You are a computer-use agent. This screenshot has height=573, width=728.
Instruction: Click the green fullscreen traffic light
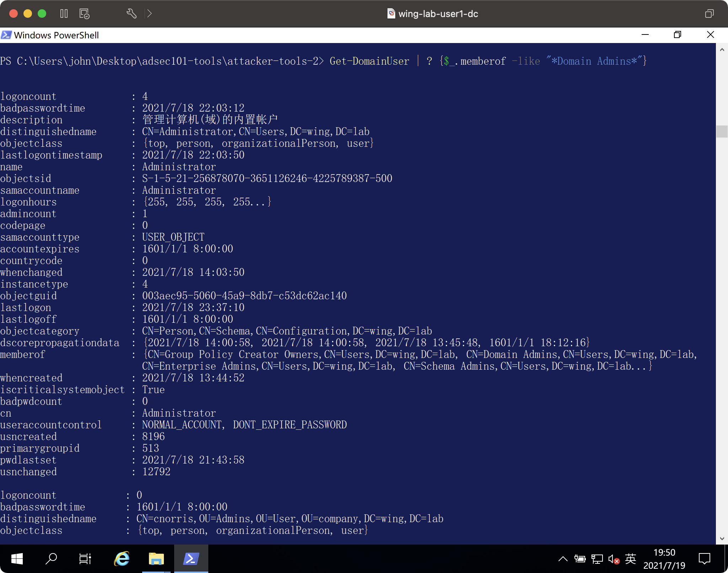pos(42,14)
